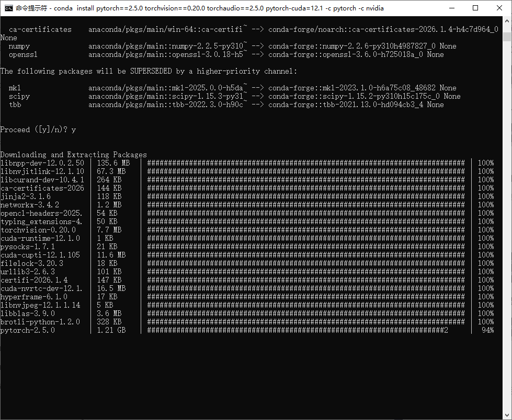Click conda-forge::scipy-1.15.2-py310h15c175c_0 text
The image size is (512, 420).
[354, 96]
